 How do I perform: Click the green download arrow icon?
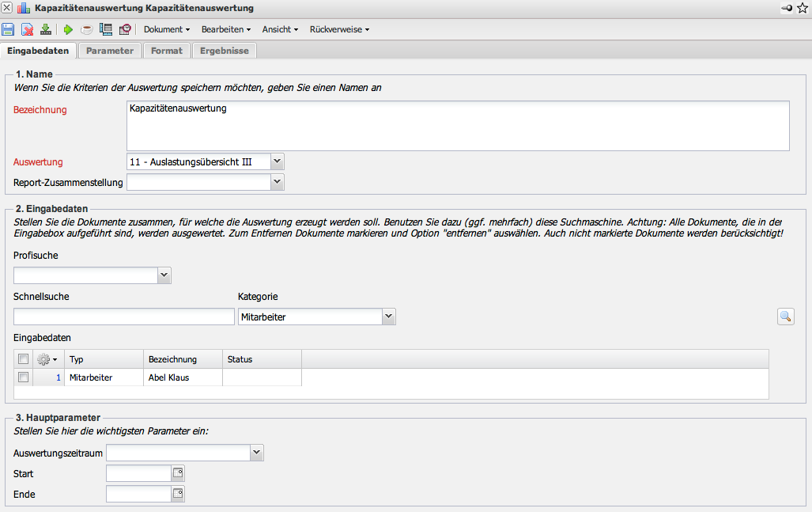coord(46,29)
